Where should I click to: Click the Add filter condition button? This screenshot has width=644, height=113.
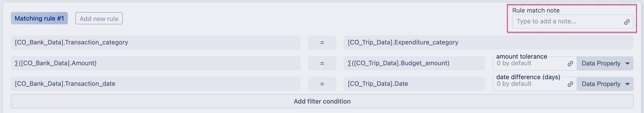pyautogui.click(x=322, y=101)
